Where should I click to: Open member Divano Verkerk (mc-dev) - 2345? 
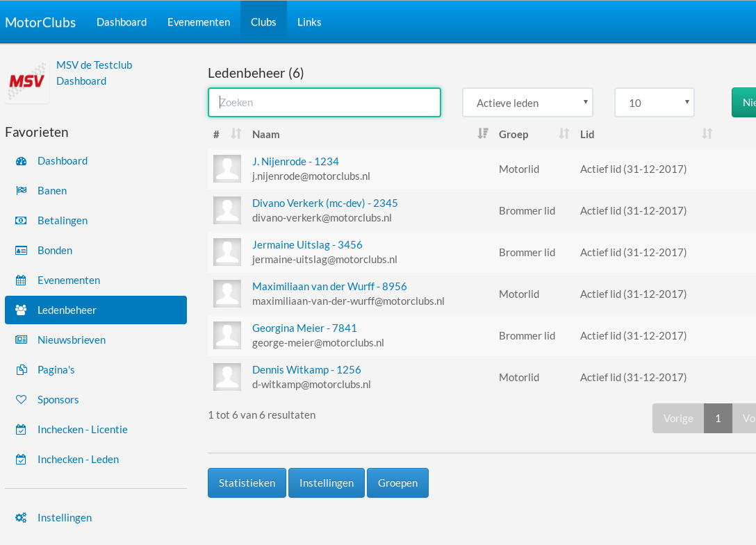click(325, 203)
